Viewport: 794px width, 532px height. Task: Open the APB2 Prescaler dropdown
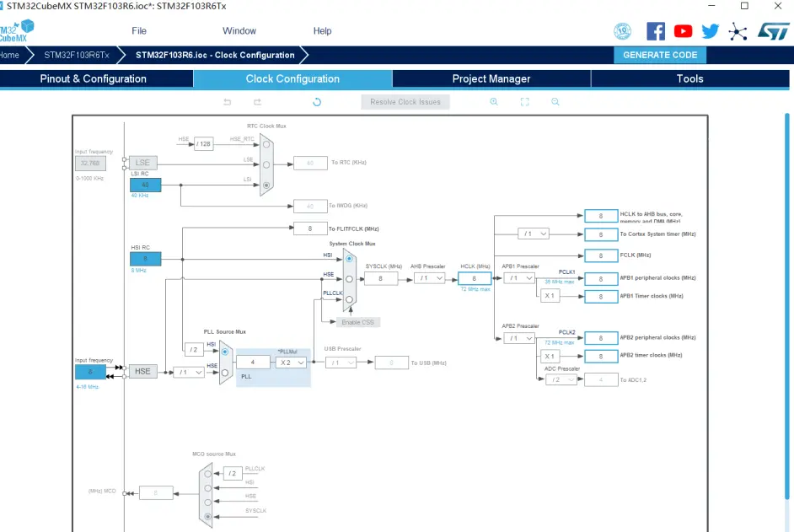(519, 338)
